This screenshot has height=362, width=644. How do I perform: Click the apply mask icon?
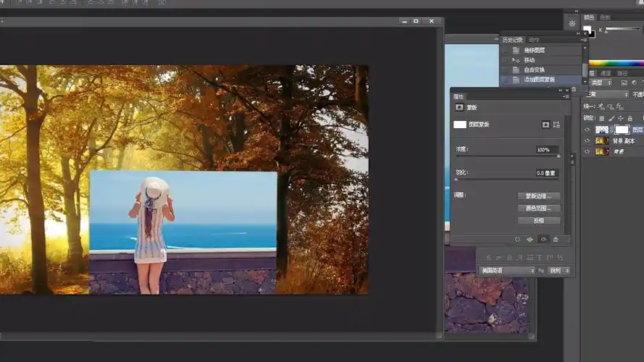[530, 239]
